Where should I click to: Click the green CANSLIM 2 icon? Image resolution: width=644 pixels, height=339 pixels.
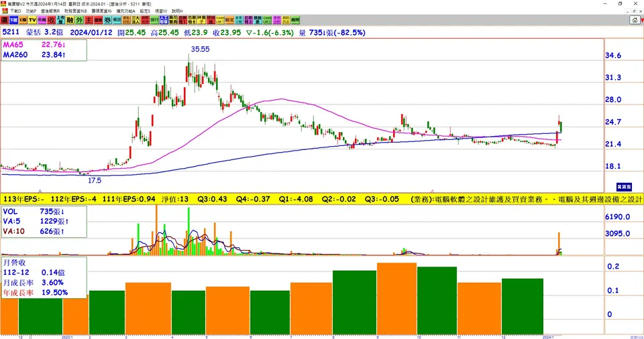point(267,19)
